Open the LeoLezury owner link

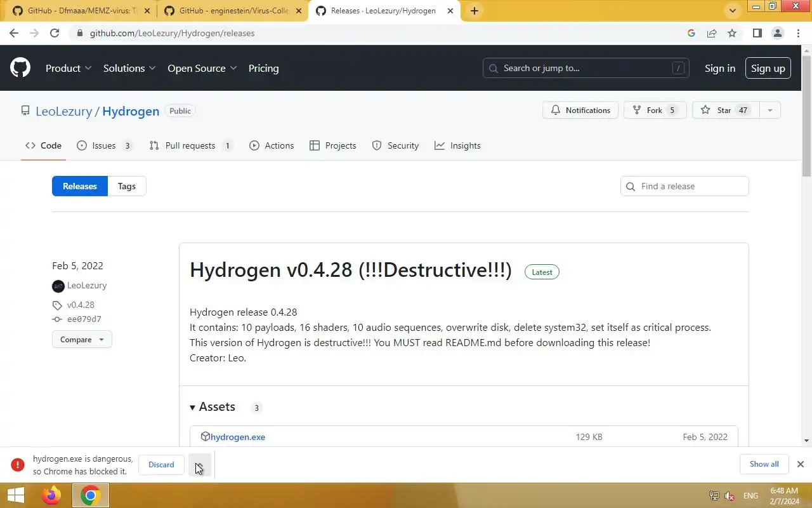(64, 111)
